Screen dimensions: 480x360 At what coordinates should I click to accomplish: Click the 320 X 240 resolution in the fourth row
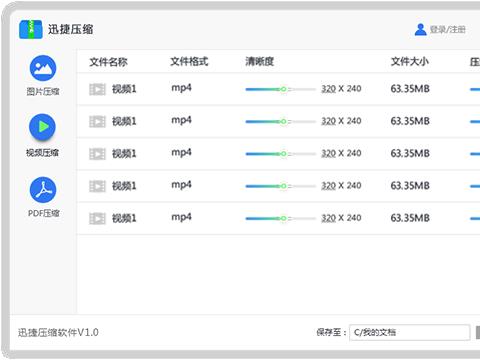click(x=341, y=186)
